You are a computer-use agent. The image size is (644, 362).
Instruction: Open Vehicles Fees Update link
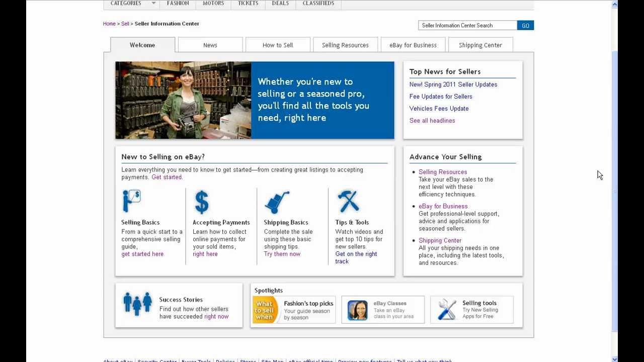(x=439, y=109)
